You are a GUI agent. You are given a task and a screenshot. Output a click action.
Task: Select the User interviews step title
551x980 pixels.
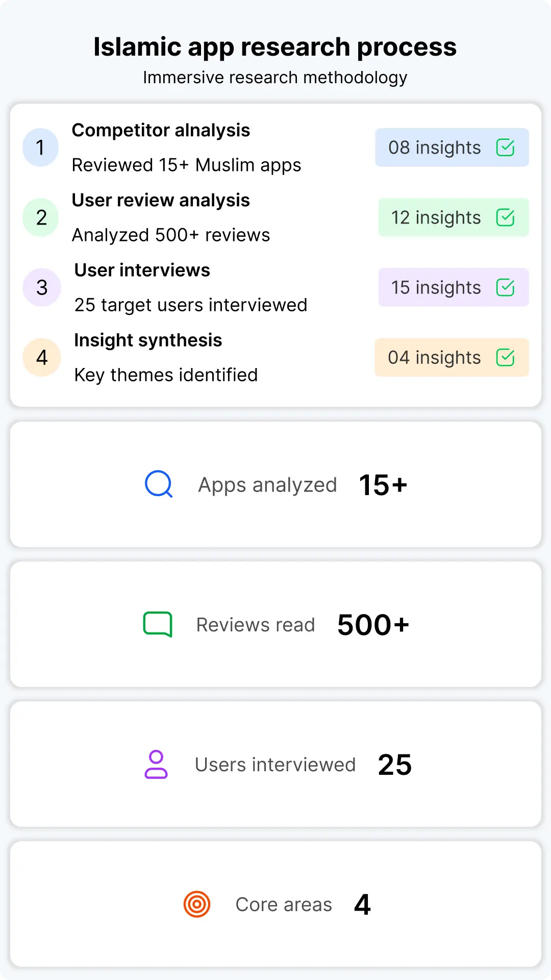pos(142,270)
